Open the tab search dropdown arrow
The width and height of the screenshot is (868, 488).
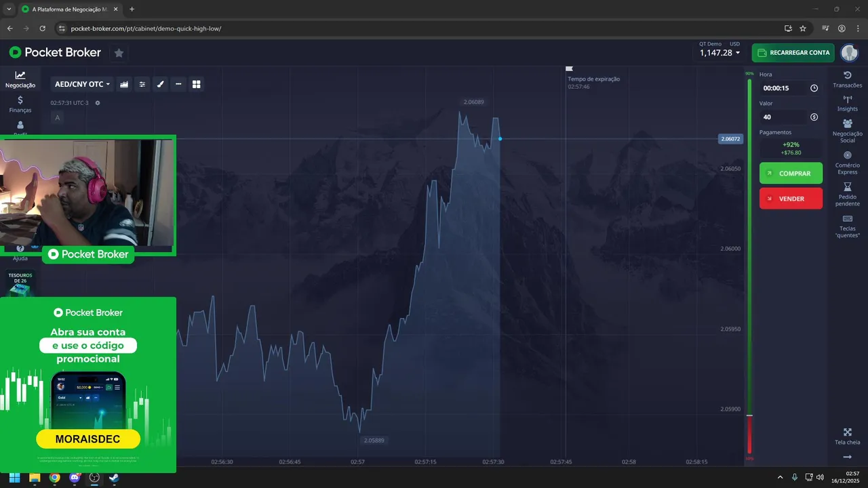coord(9,9)
